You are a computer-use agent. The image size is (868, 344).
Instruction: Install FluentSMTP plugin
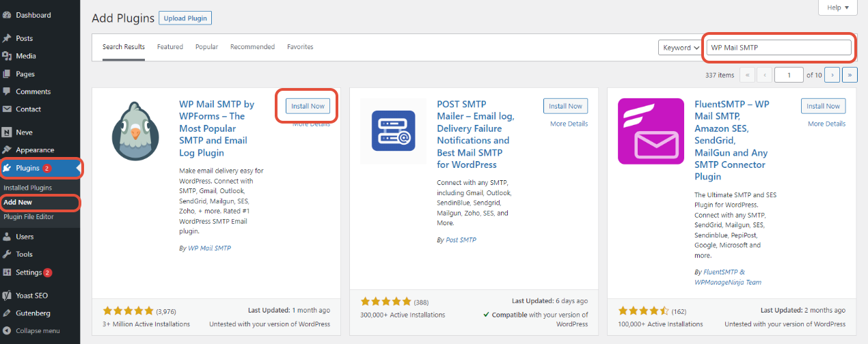coord(824,106)
